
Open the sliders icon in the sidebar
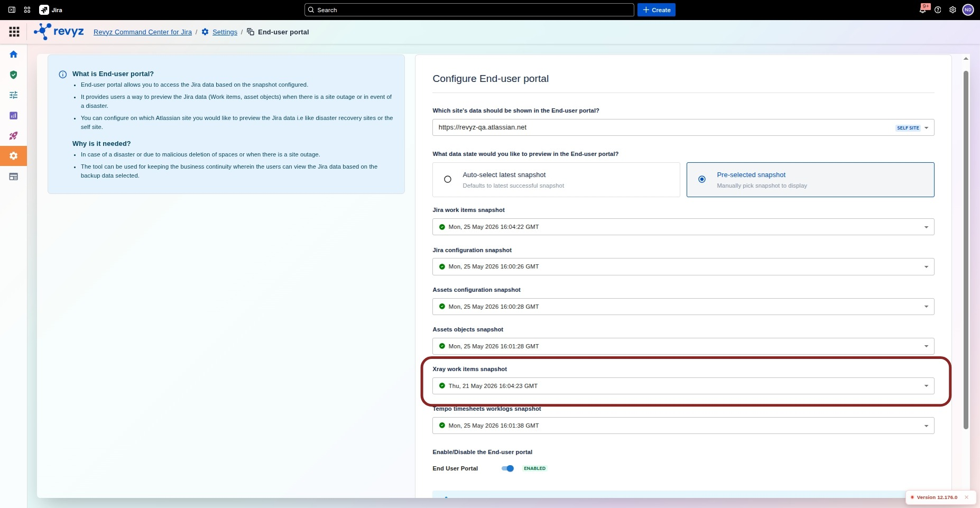point(14,95)
